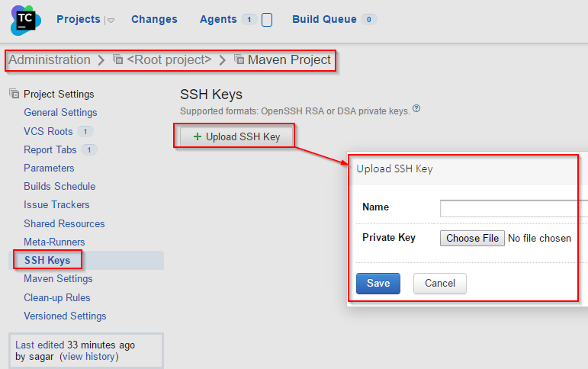Click the Last edited link
588x369 pixels.
coord(40,345)
